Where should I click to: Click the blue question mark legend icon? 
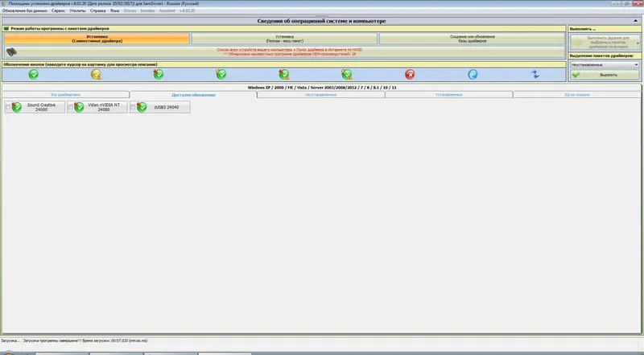[473, 74]
